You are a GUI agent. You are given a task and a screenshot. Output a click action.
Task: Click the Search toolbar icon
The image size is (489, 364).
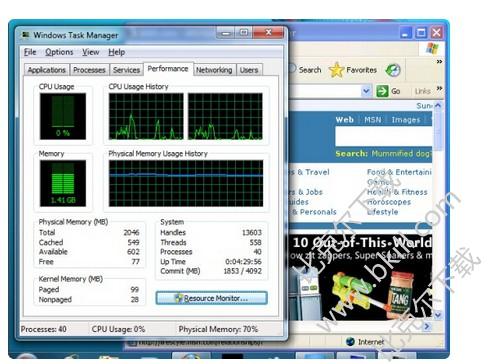[x=292, y=69]
